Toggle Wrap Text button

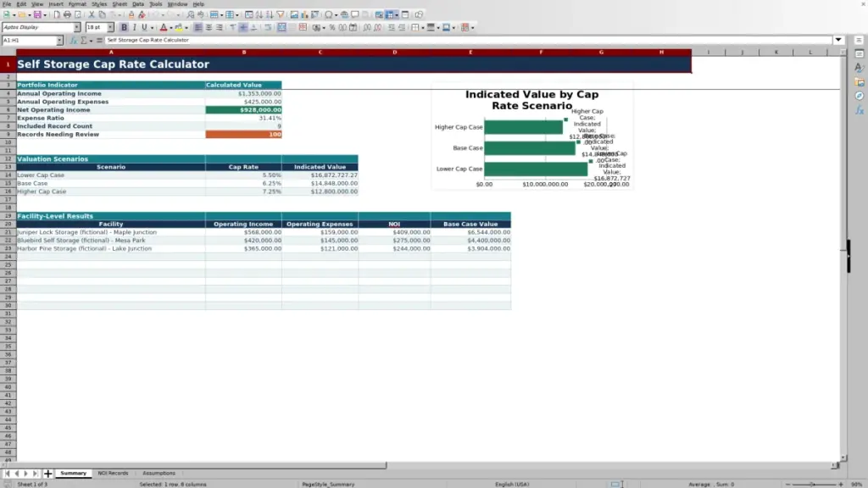(x=268, y=27)
